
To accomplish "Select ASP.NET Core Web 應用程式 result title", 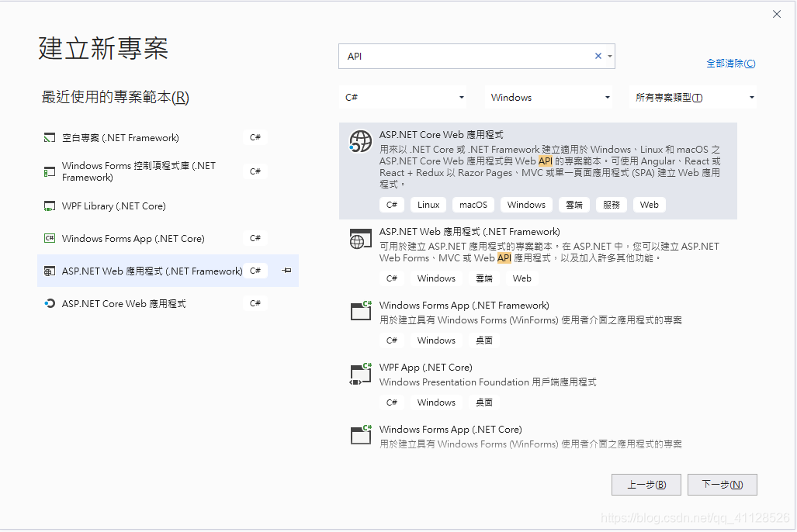I will pyautogui.click(x=442, y=135).
